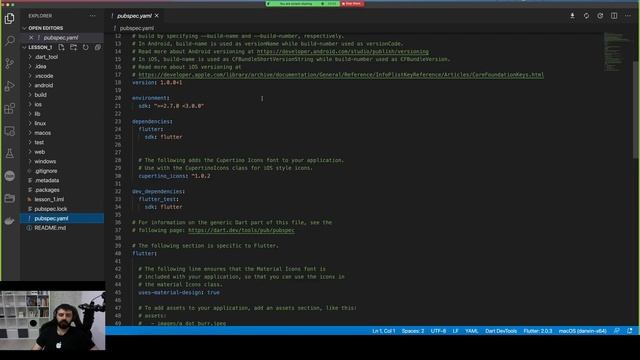Click the vertical editor scrollbar

pos(636,110)
